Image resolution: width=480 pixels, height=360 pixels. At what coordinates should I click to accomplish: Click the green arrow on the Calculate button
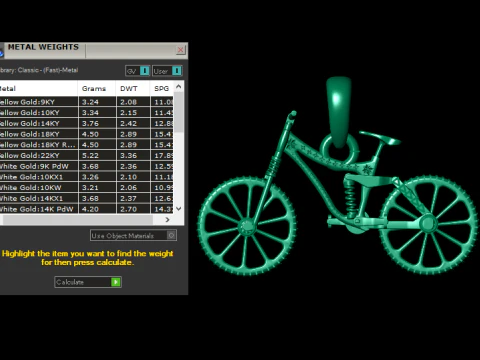pyautogui.click(x=116, y=282)
